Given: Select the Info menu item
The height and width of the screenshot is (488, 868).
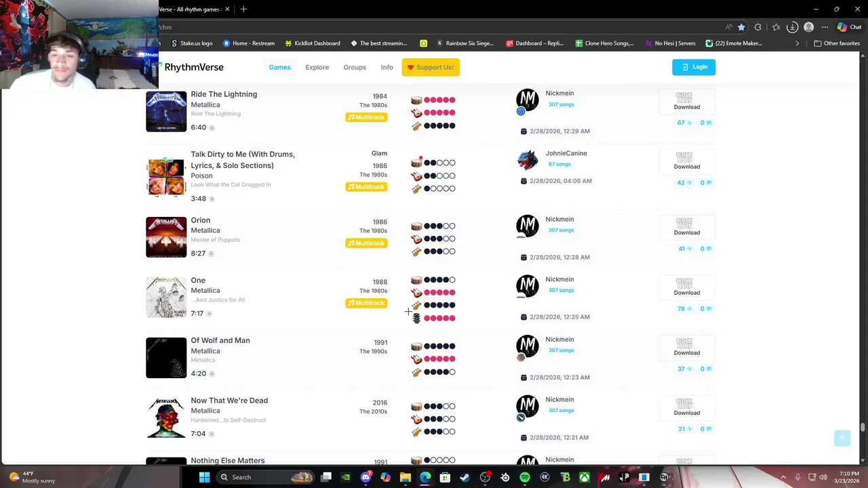Looking at the screenshot, I should 387,67.
